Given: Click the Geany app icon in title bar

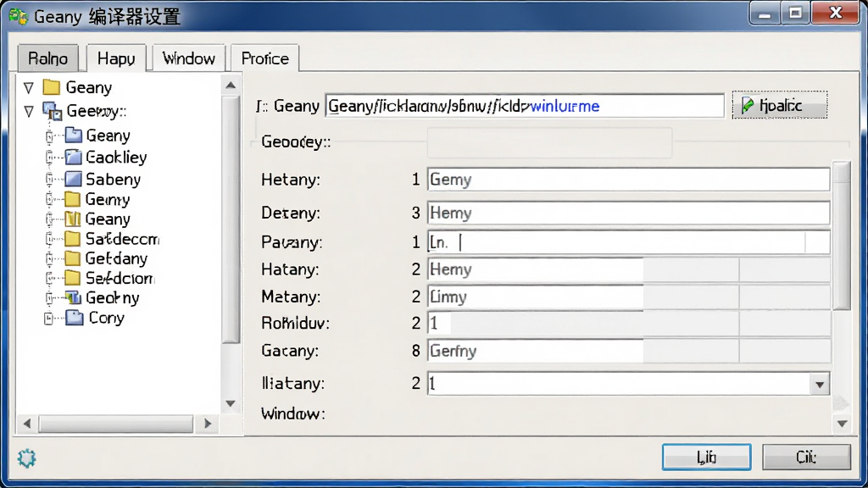Looking at the screenshot, I should [19, 17].
